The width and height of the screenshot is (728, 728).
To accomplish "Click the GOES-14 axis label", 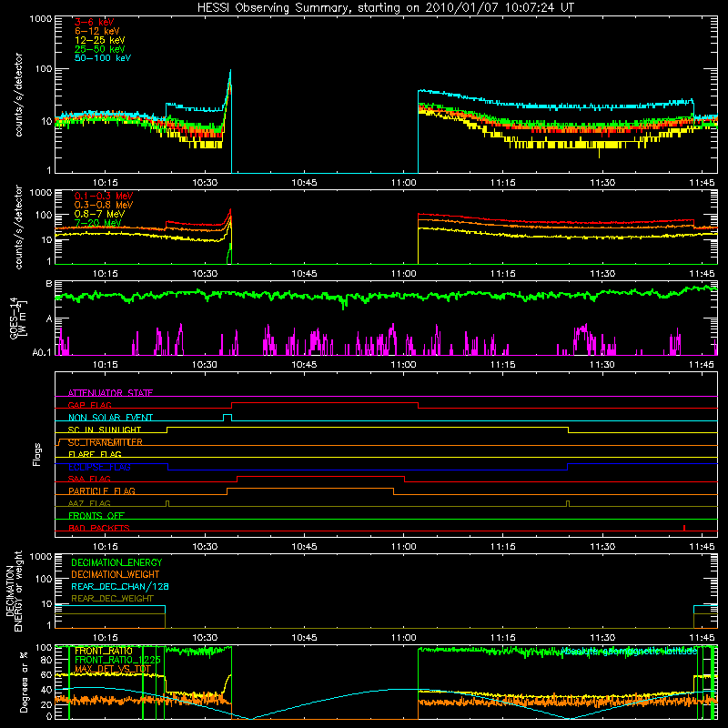I will click(17, 318).
